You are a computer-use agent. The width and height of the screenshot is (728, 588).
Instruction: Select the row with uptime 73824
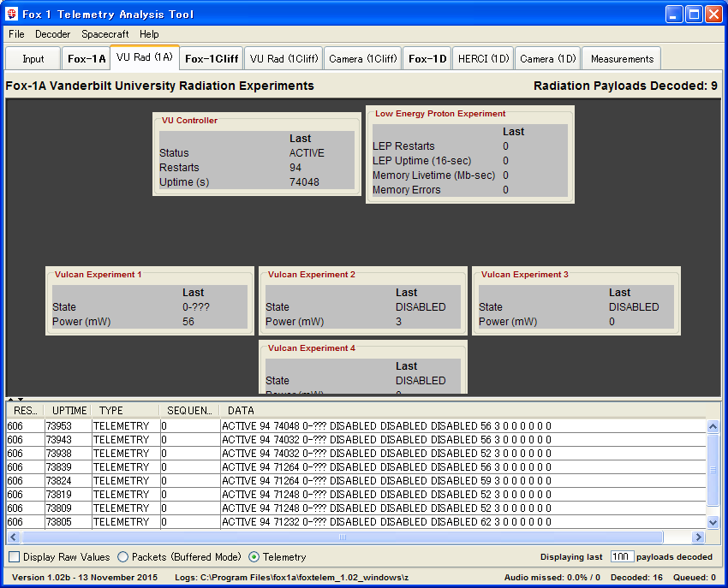click(x=356, y=481)
